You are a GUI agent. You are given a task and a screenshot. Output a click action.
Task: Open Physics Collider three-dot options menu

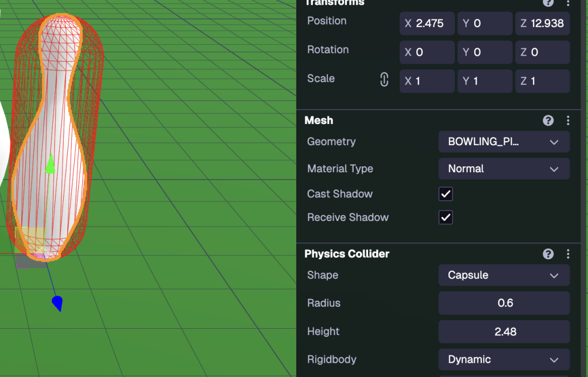click(x=568, y=254)
